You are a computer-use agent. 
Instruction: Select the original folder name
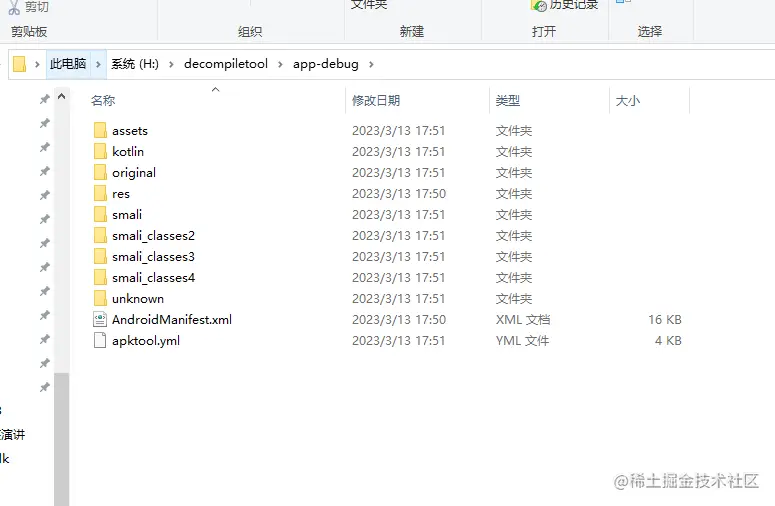(134, 173)
